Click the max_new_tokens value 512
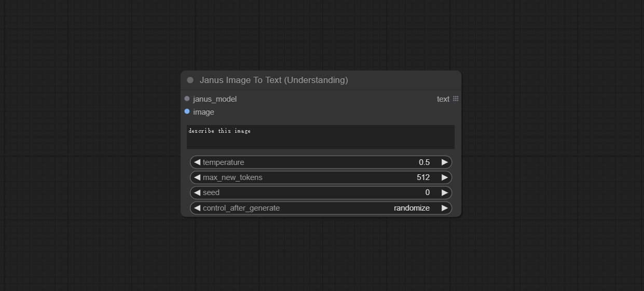Image resolution: width=644 pixels, height=291 pixels. 423,177
